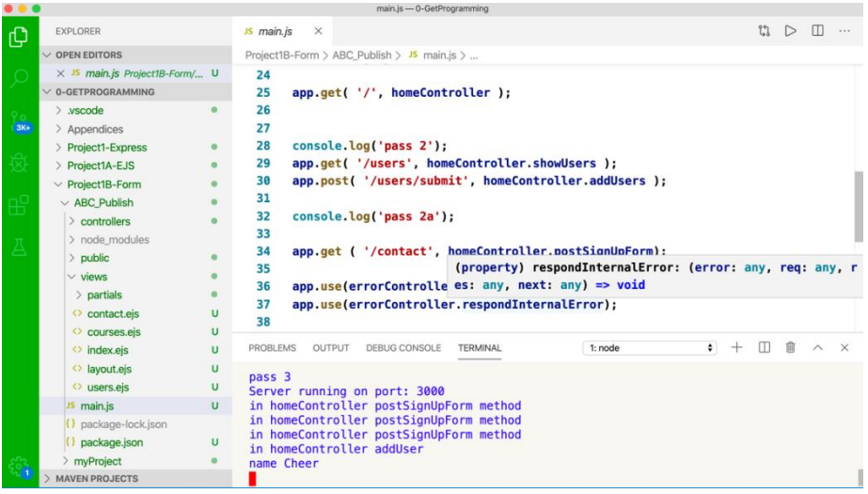
Task: Open contact.ejs file in explorer
Action: (112, 313)
